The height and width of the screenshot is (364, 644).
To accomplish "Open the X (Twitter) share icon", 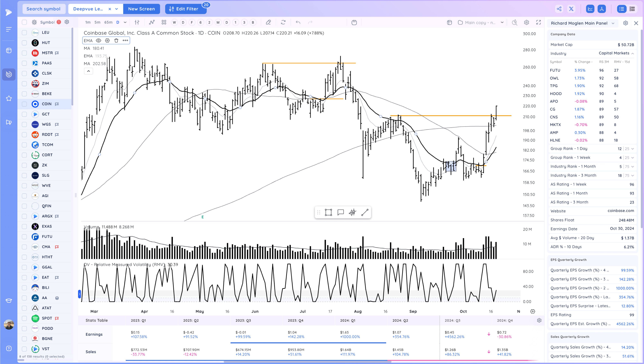I will point(571,9).
